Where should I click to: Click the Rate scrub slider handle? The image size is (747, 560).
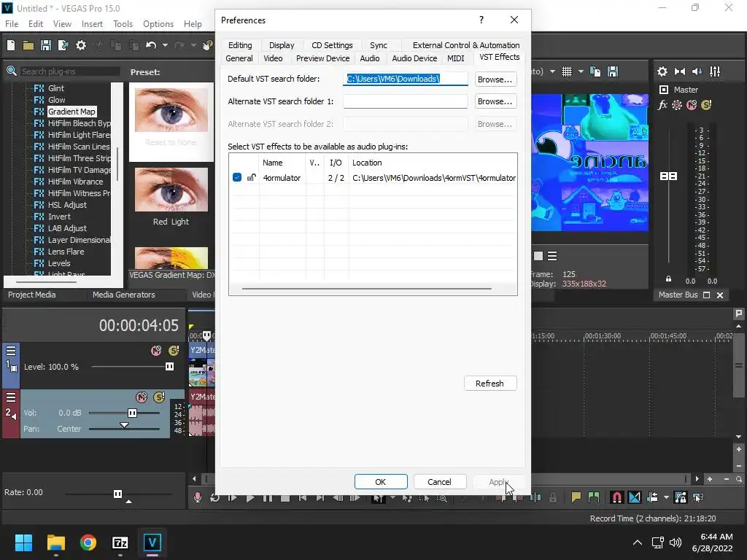[117, 494]
